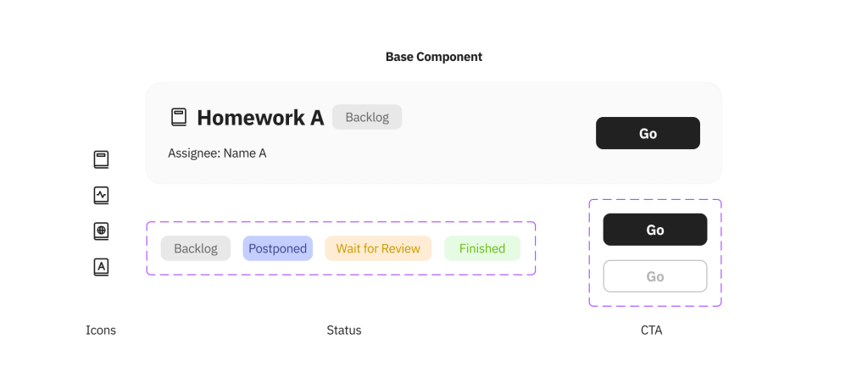Pick the green Finished status chip

click(x=482, y=248)
